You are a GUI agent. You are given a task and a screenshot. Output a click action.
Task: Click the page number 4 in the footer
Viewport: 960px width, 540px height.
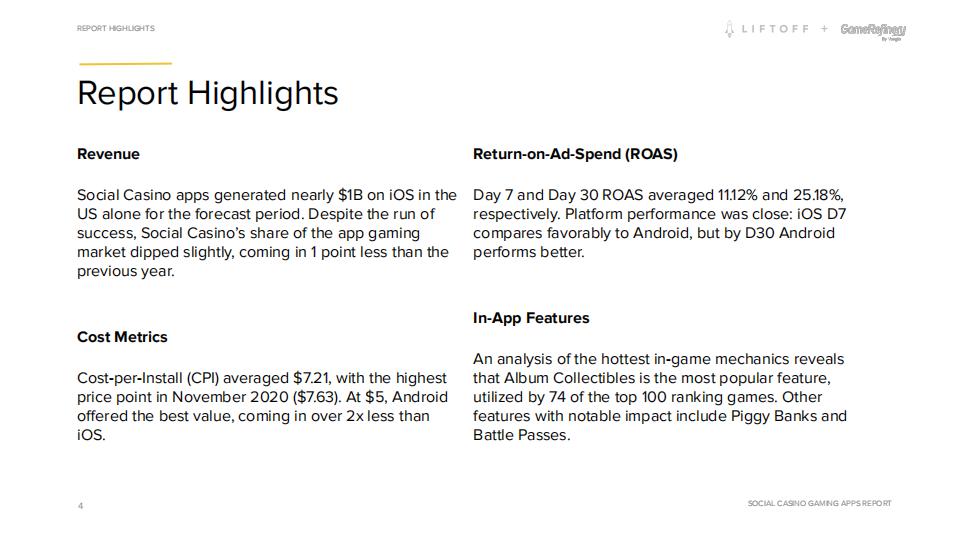tap(81, 506)
